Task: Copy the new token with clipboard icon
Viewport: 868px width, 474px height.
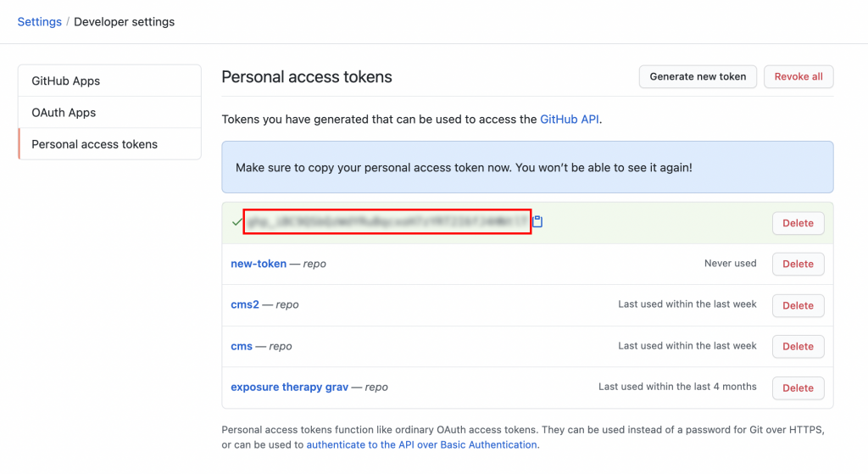Action: pos(537,221)
